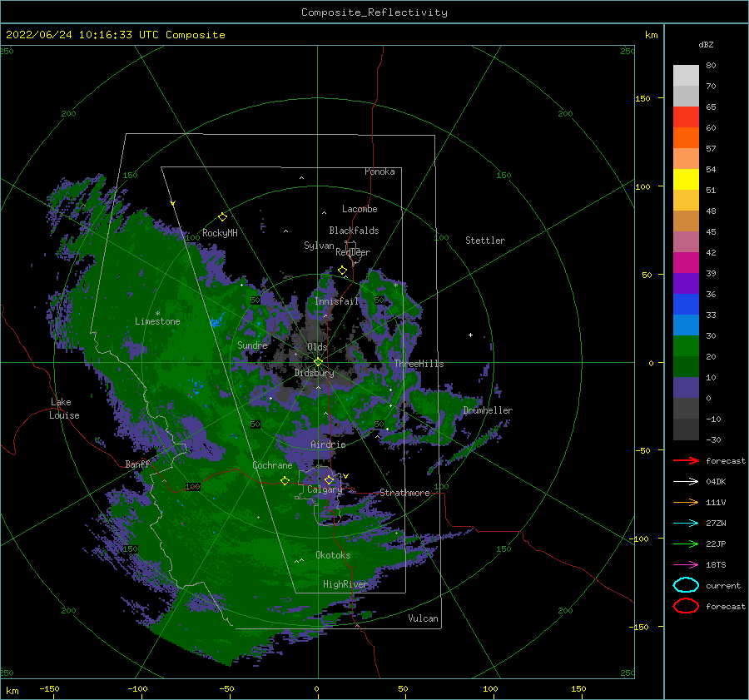This screenshot has width=749, height=700.
Task: Click the red forecast arrow in legend
Action: (x=686, y=460)
